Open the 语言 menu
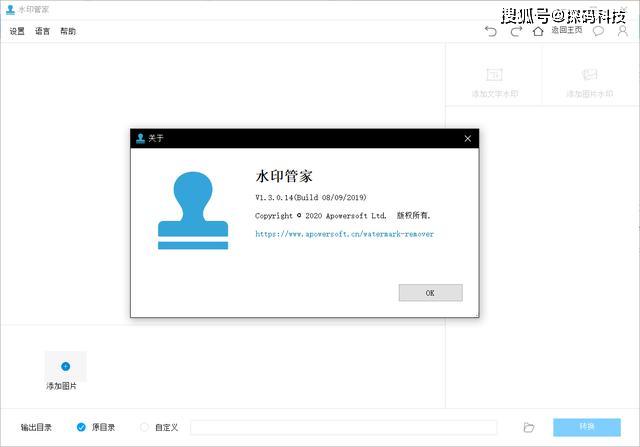The image size is (640, 447). pyautogui.click(x=42, y=31)
